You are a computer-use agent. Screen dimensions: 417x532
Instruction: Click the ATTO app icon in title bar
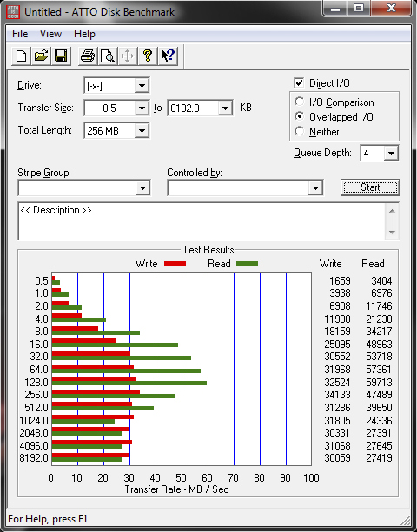click(x=13, y=12)
